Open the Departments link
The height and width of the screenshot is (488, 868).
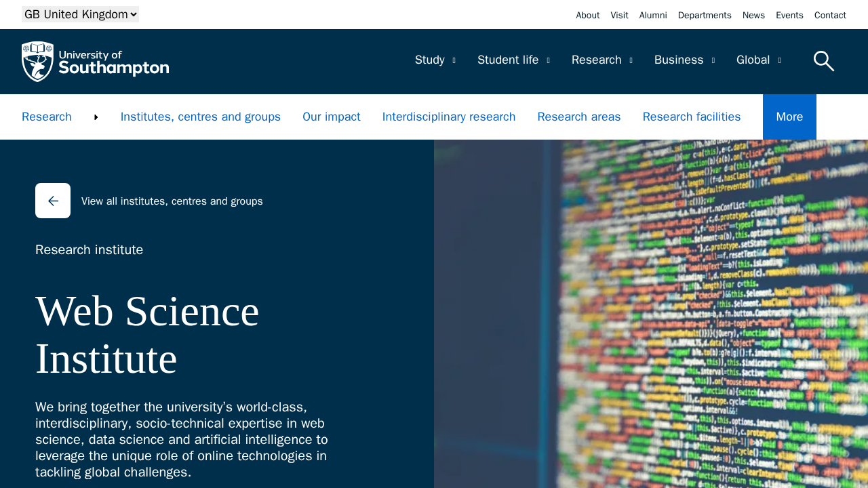(705, 15)
